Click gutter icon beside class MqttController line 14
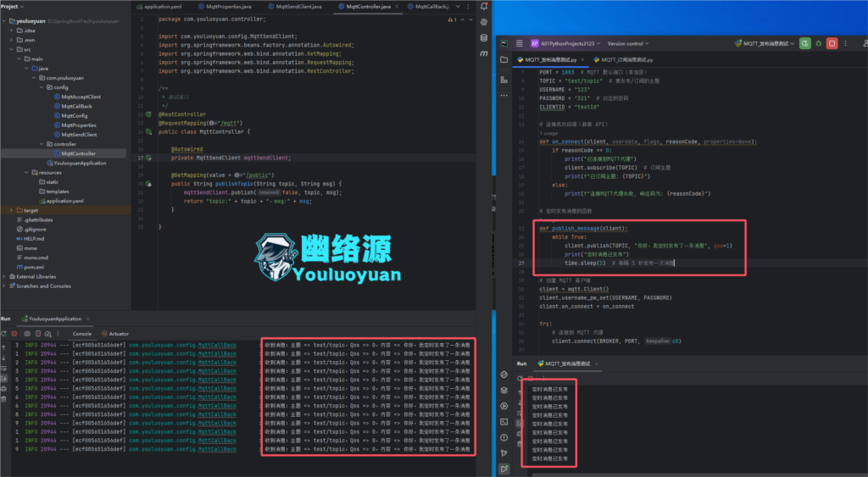 pos(148,131)
